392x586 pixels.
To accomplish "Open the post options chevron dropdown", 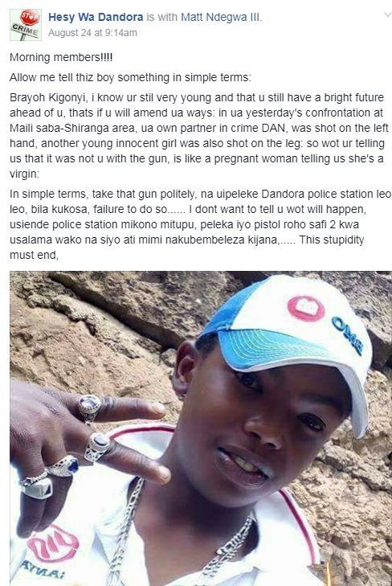I will pos(387,15).
